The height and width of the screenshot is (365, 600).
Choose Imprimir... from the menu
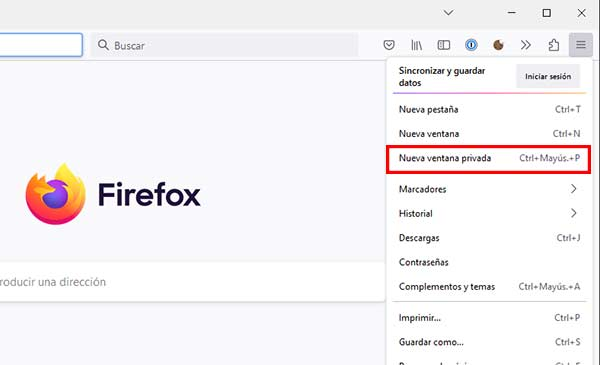coord(489,318)
